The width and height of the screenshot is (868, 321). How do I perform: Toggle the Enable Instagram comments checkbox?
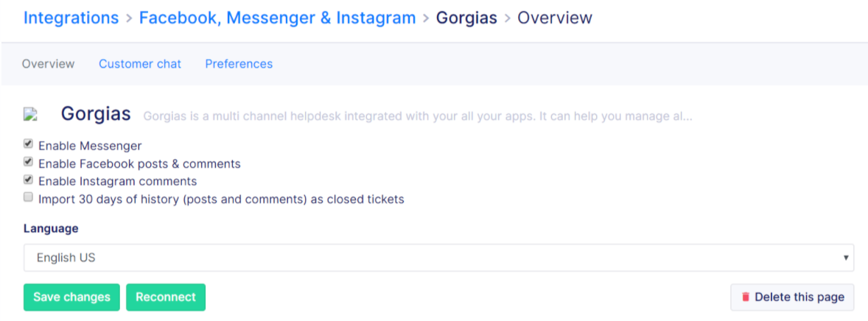[29, 180]
